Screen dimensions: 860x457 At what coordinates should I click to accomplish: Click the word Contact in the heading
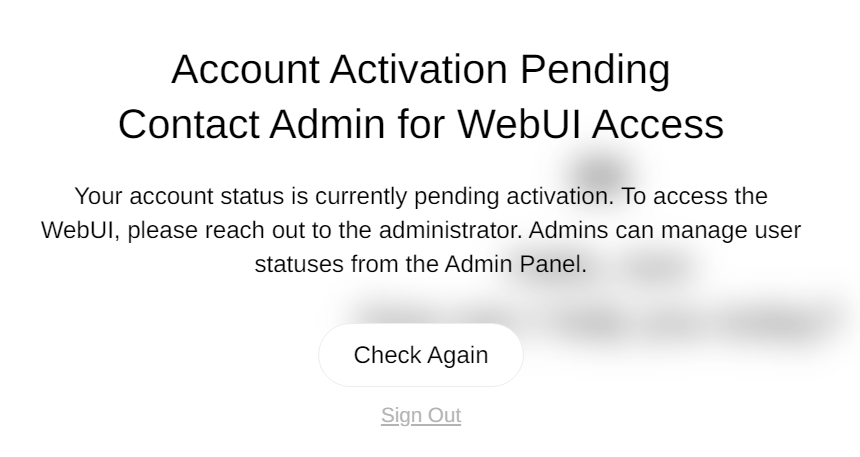189,124
